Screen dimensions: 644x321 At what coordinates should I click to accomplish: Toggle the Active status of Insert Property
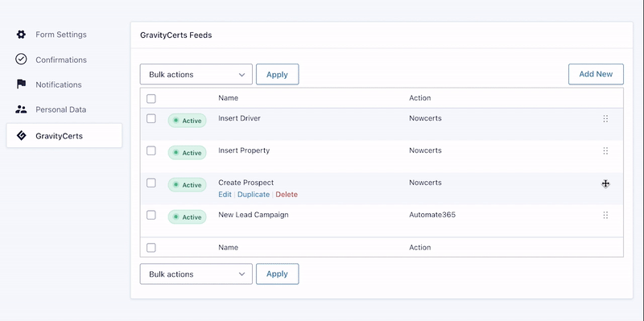[x=187, y=153]
